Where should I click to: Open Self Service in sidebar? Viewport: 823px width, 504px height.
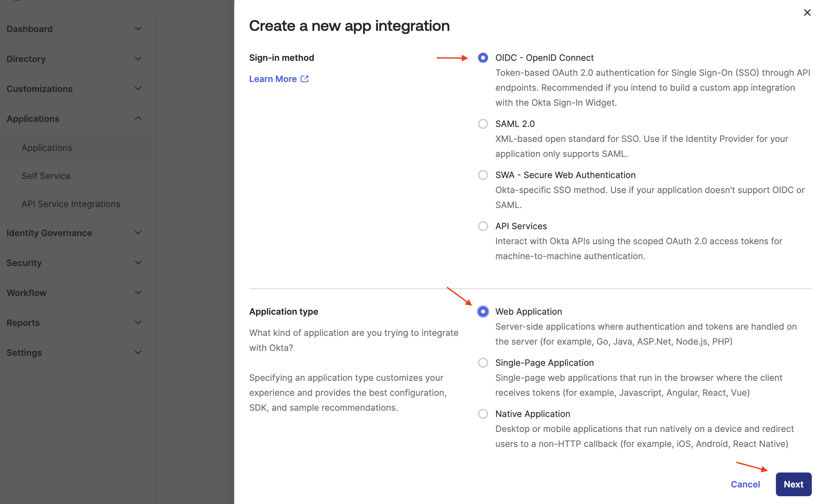click(46, 176)
